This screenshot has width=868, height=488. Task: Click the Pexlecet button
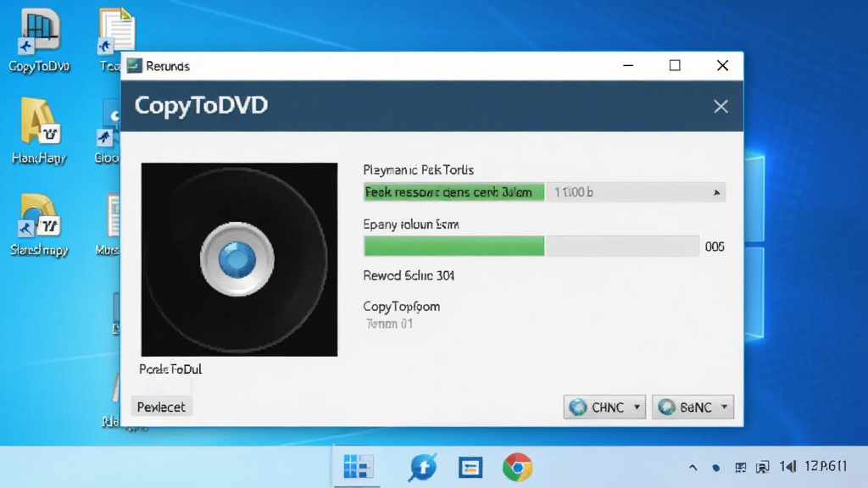coord(161,407)
